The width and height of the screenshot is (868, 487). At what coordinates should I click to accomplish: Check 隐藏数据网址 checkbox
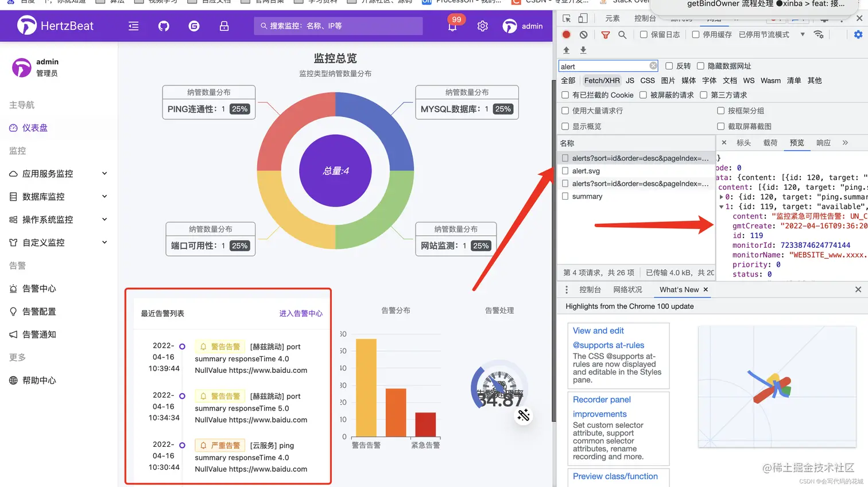[700, 66]
